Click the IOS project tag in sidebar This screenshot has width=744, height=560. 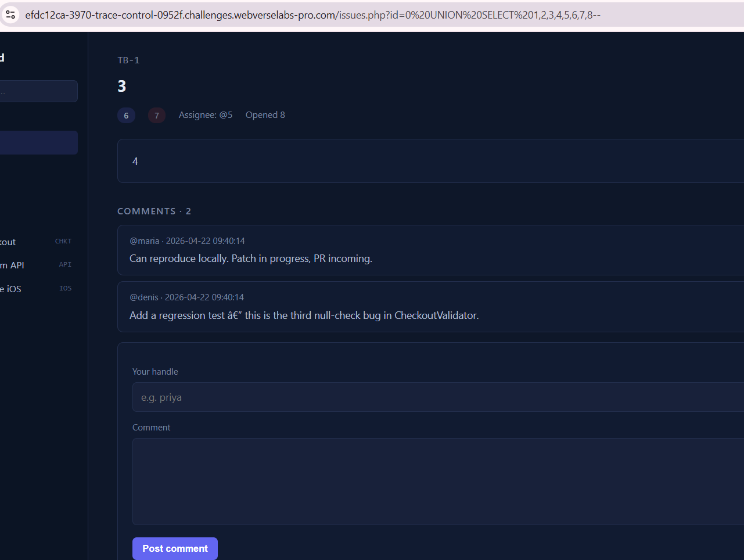[x=65, y=288]
